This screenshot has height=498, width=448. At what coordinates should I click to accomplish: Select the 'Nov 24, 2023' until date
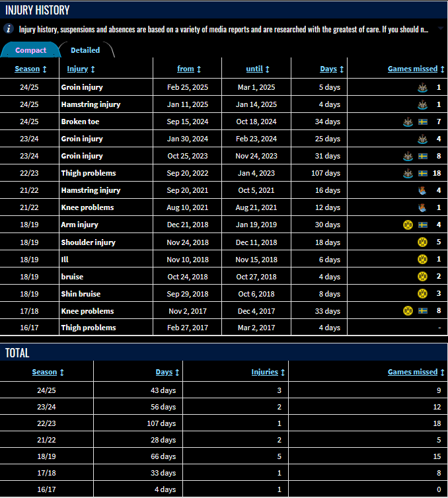256,156
